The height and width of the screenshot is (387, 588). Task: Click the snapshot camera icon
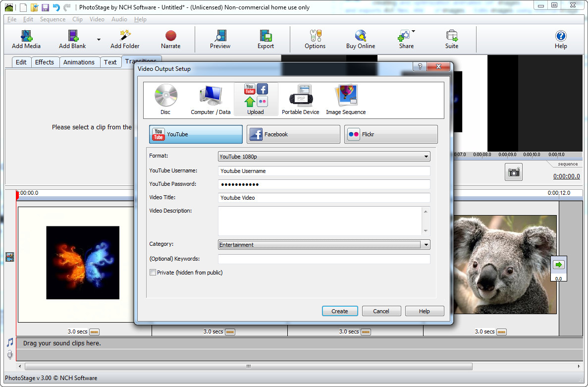(513, 172)
